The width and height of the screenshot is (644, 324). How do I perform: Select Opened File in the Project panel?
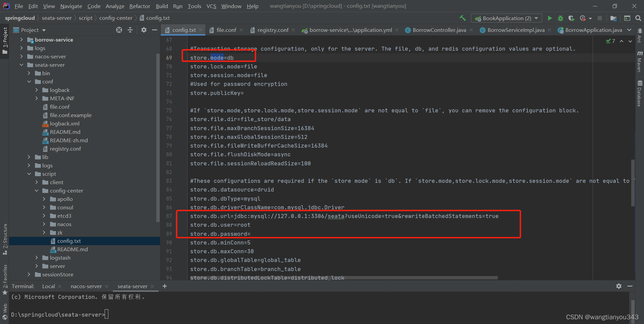coord(119,30)
